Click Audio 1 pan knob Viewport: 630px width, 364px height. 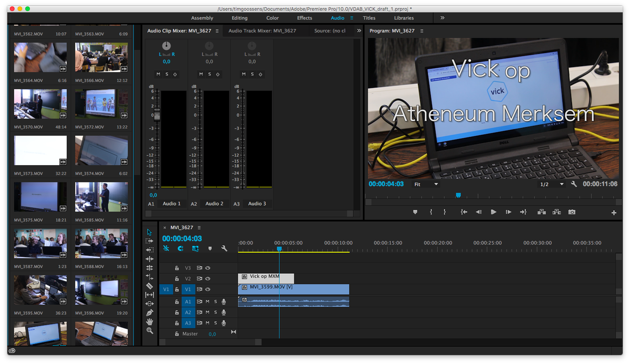(166, 46)
